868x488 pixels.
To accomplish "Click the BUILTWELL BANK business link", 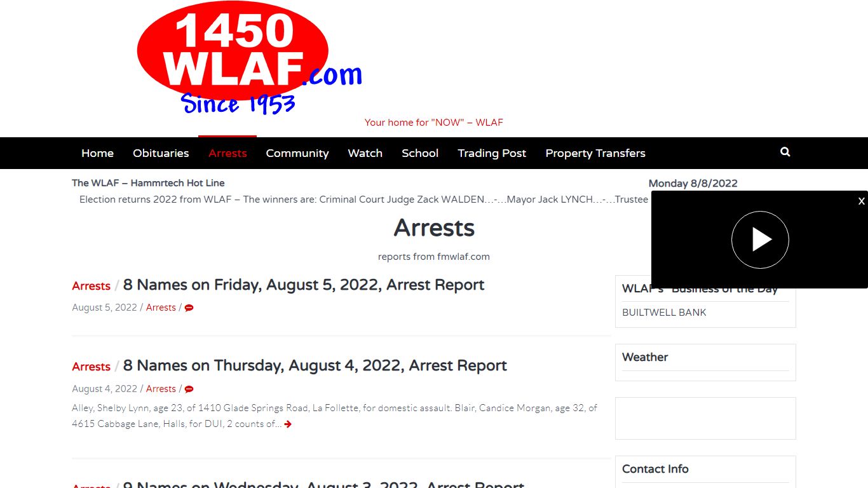I will [x=664, y=313].
